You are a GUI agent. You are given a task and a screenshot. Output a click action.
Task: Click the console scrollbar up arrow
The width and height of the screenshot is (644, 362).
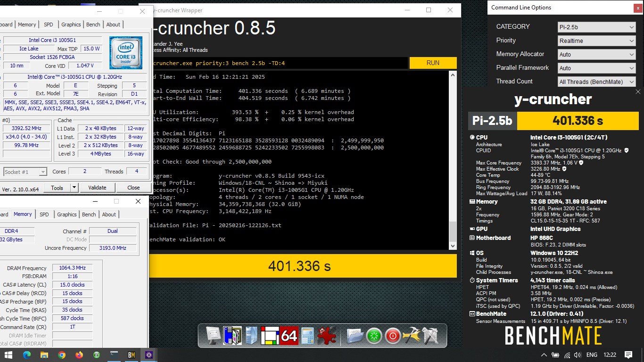(453, 74)
